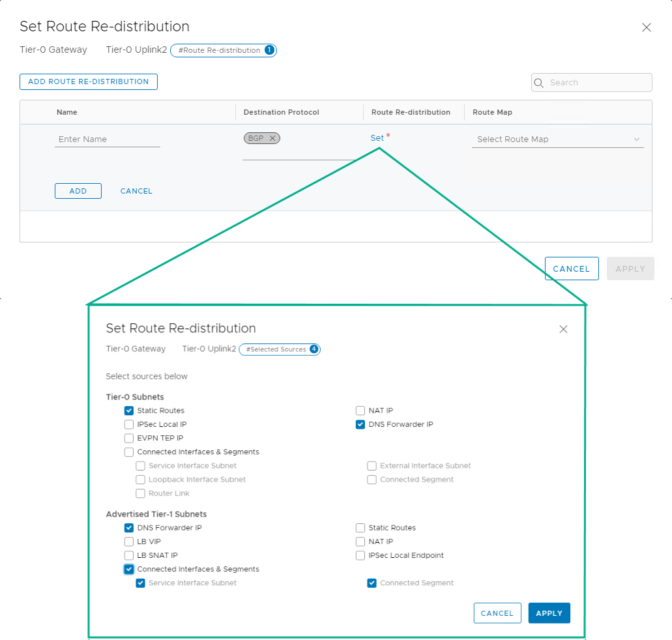Screen dimensions: 672x640
Task: Click the "#Selected Sources" count badge
Action: pyautogui.click(x=280, y=349)
